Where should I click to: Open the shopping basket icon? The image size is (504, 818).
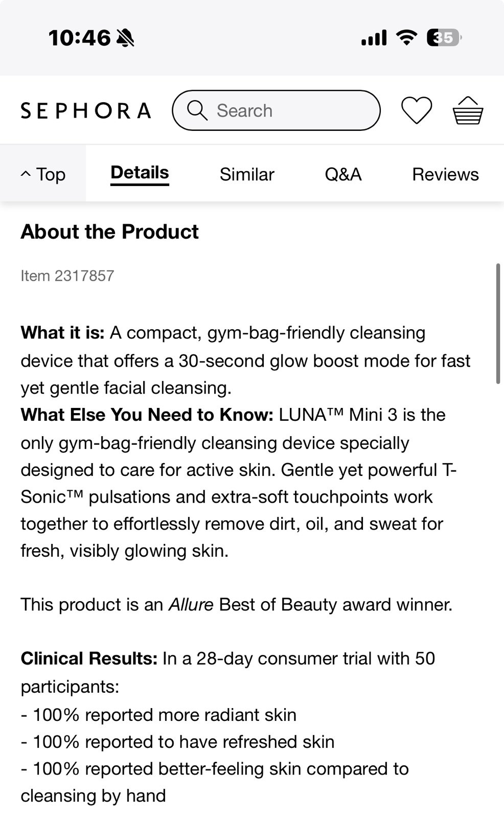(468, 110)
